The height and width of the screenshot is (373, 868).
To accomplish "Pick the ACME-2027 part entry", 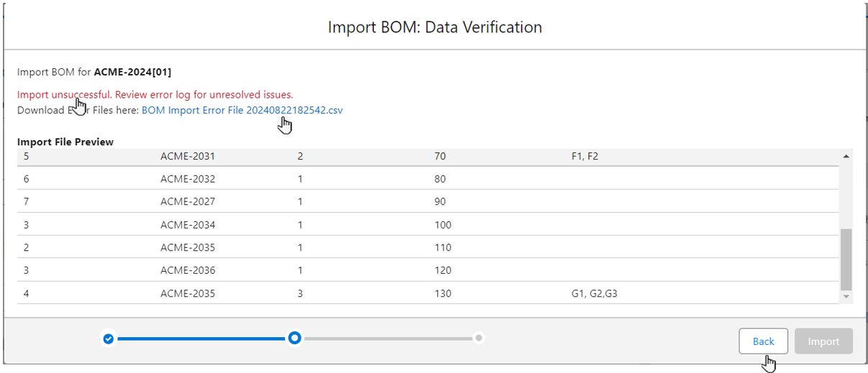I will (188, 202).
